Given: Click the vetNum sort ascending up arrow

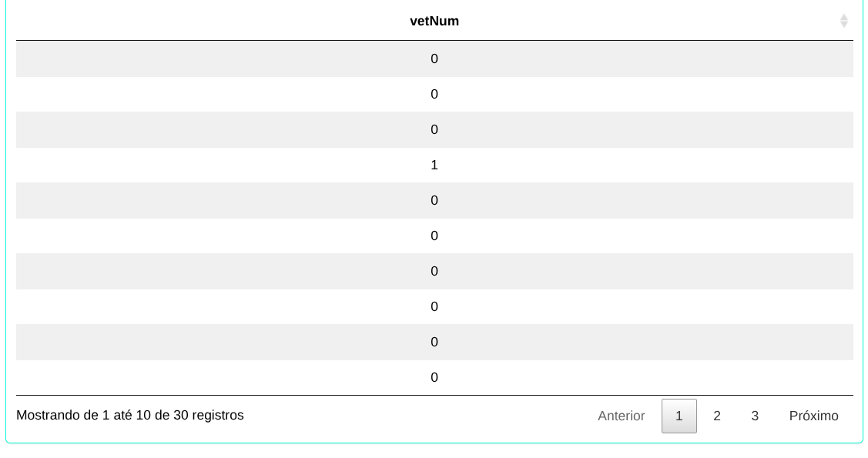Looking at the screenshot, I should 844,17.
